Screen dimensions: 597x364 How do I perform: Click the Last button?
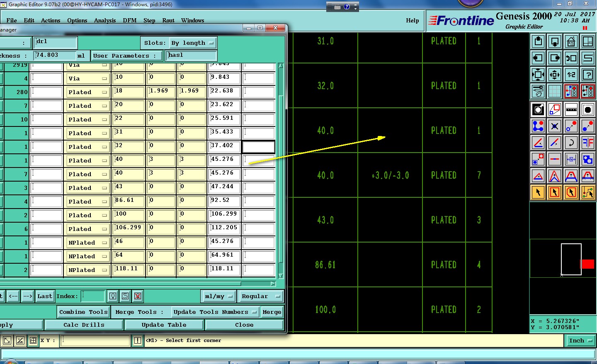click(x=45, y=296)
